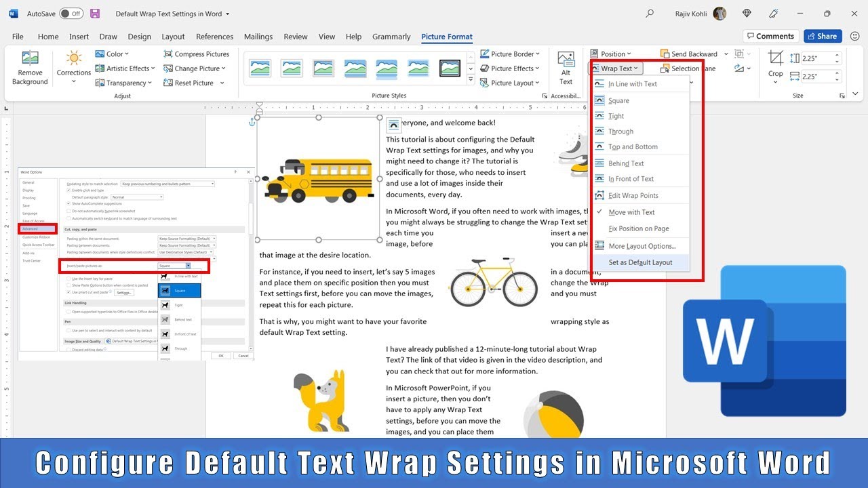Open the File tab

(18, 37)
